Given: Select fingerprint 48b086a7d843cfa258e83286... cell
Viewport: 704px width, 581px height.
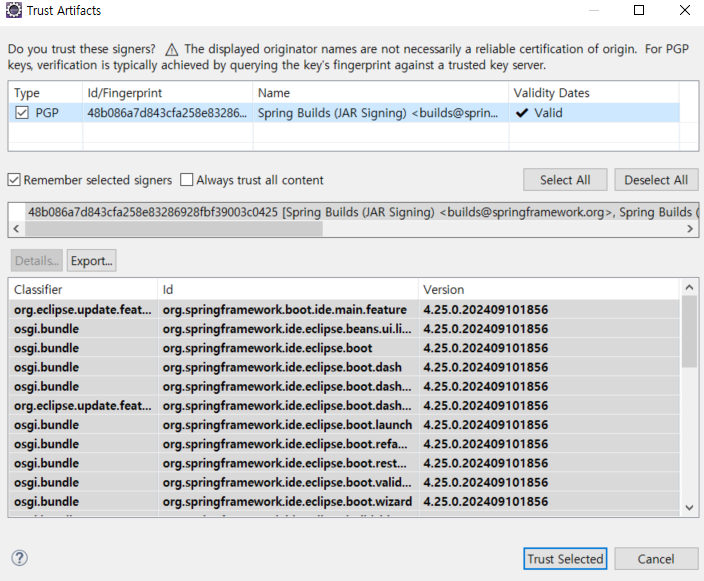Looking at the screenshot, I should 167,113.
